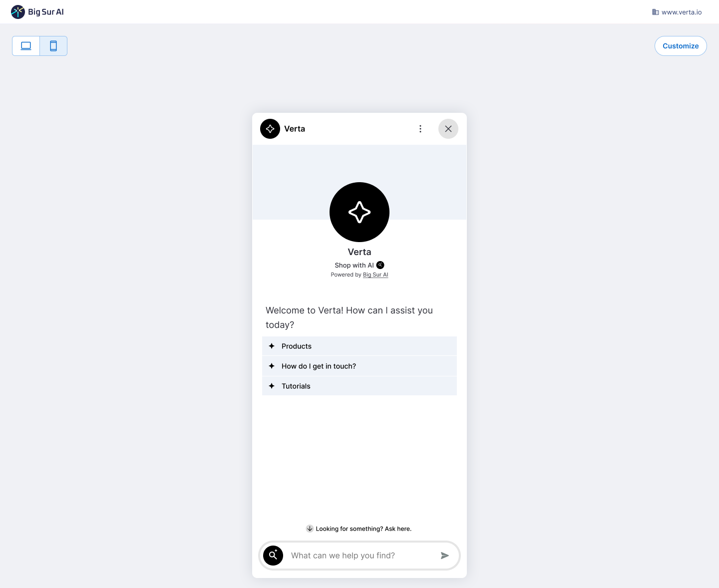The height and width of the screenshot is (588, 719).
Task: Click the Verta sparkle avatar in header
Action: point(270,129)
